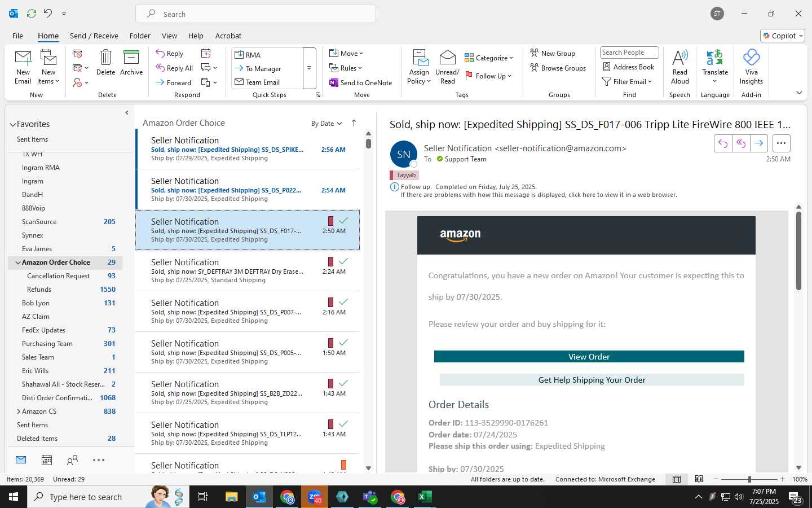Reverse sort order arrow in message list
The height and width of the screenshot is (508, 812).
tap(354, 123)
